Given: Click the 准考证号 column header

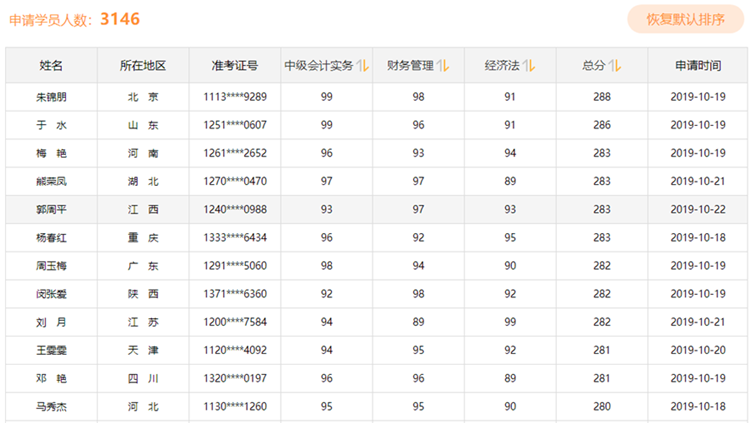Looking at the screenshot, I should click(x=234, y=66).
